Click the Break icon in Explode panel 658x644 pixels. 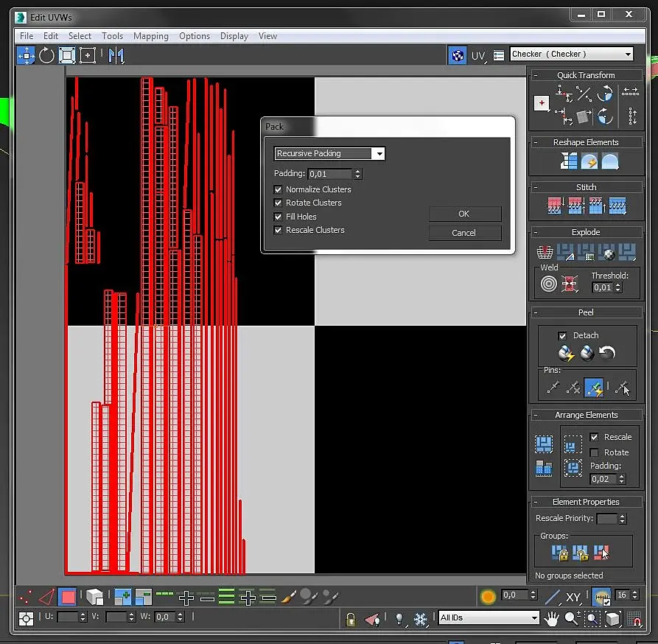point(545,254)
